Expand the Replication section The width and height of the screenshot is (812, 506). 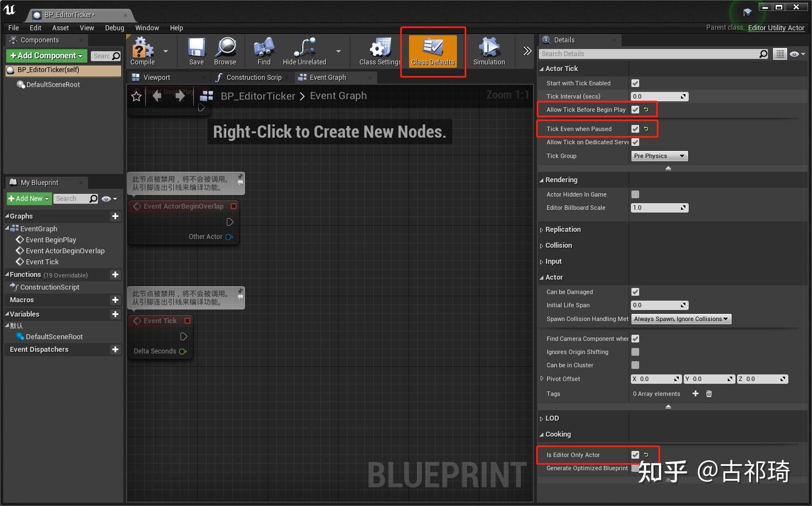(x=542, y=230)
